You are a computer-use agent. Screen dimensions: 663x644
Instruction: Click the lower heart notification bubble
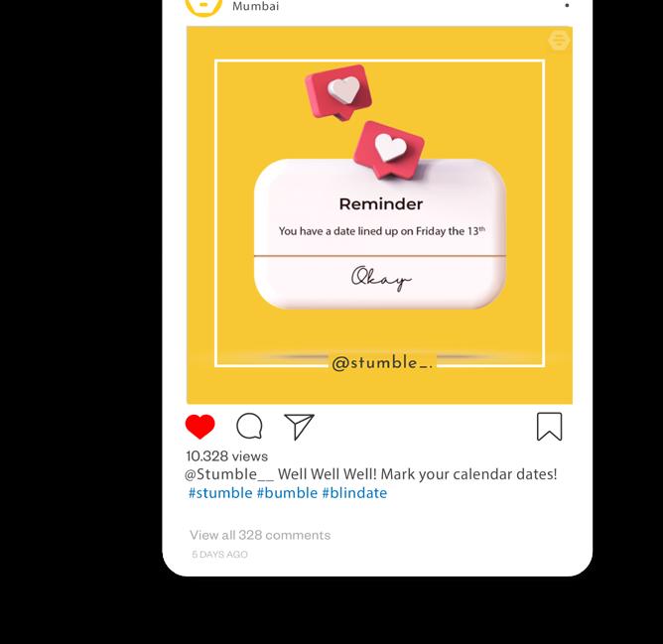389,150
